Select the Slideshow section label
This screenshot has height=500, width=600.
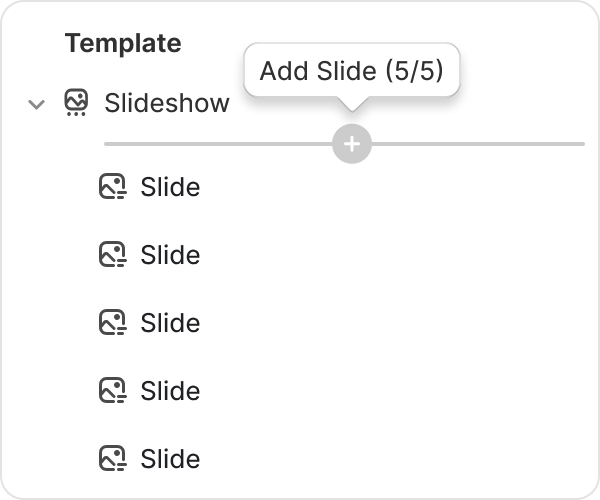click(166, 102)
